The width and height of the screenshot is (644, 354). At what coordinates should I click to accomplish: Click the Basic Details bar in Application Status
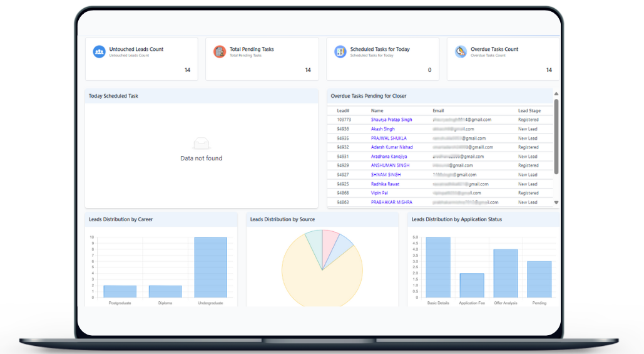point(437,268)
